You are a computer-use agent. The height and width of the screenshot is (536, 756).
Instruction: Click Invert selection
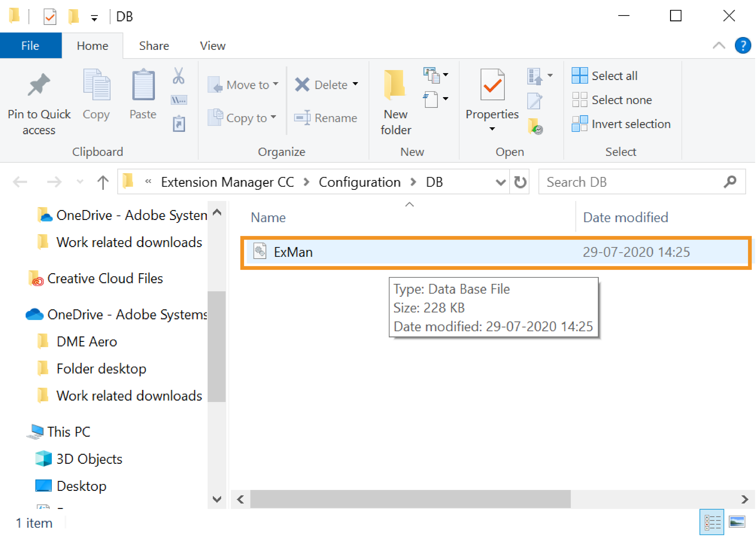(630, 124)
